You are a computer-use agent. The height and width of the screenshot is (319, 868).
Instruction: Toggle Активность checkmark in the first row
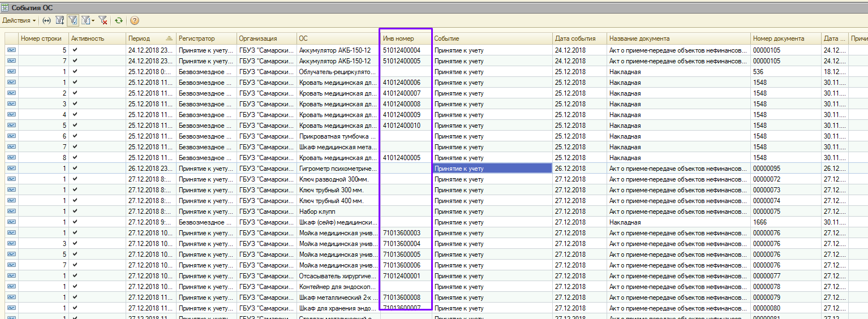tap(75, 50)
